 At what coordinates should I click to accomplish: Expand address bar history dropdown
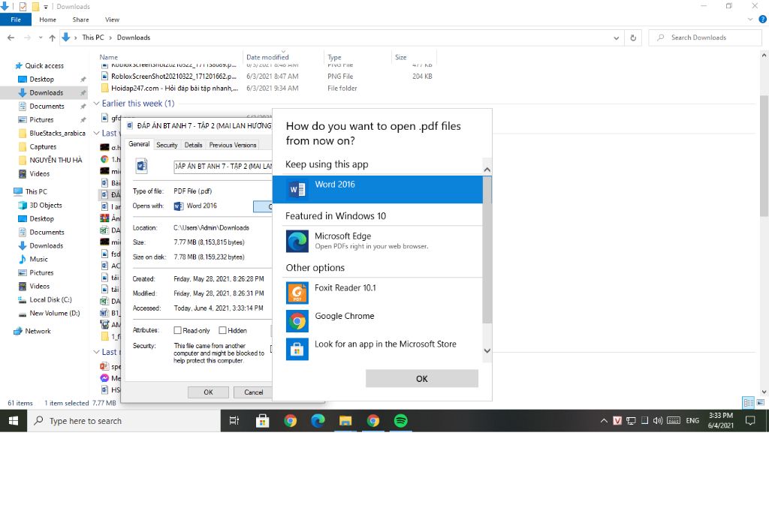coord(616,38)
